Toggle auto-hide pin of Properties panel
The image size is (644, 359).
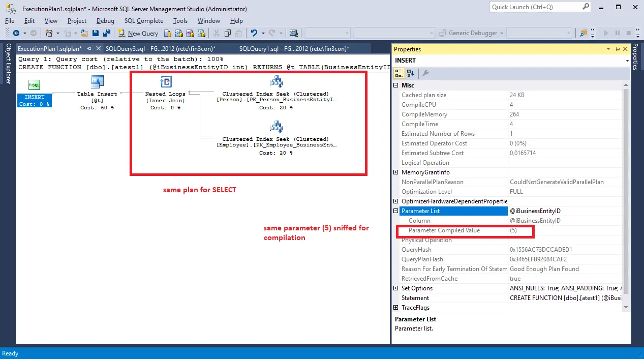coord(617,49)
